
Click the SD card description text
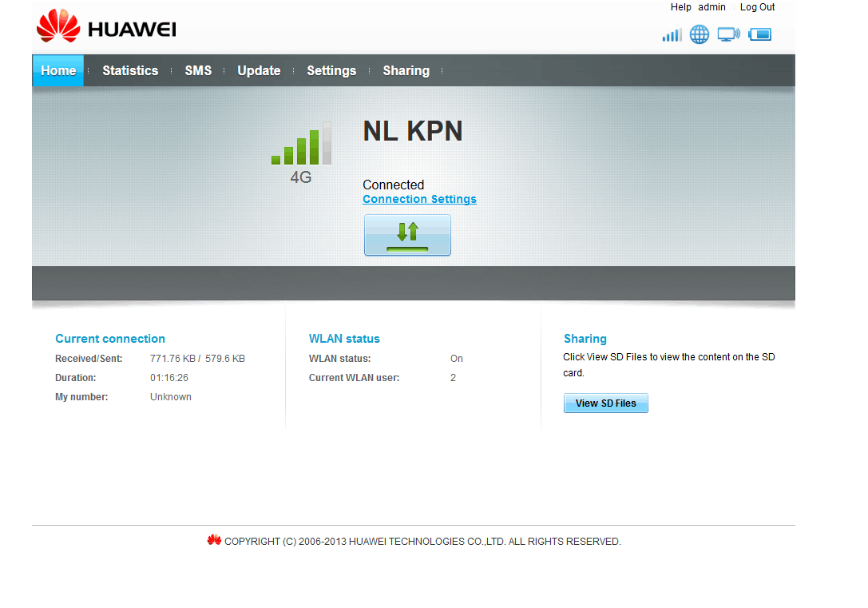pos(668,365)
